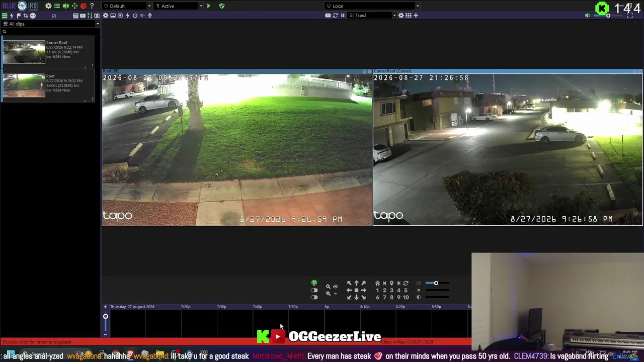The height and width of the screenshot is (362, 644).
Task: Click the grid layout icon
Action: [x=409, y=16]
